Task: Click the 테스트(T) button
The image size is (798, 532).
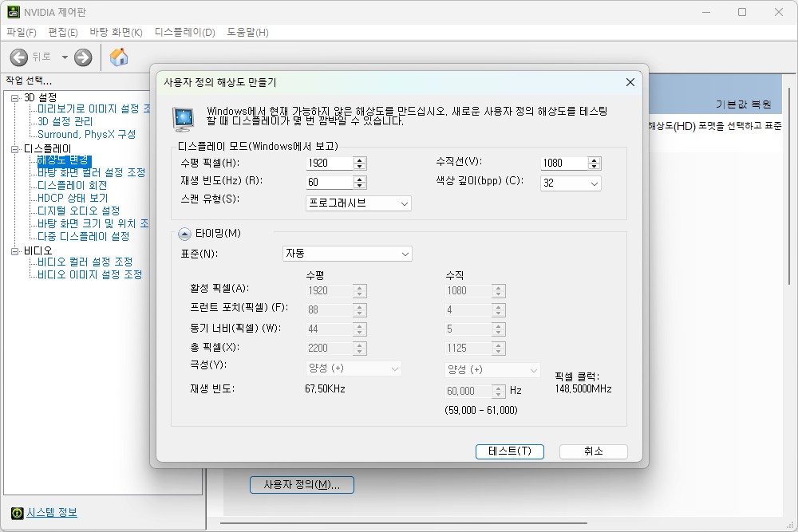Action: point(509,451)
